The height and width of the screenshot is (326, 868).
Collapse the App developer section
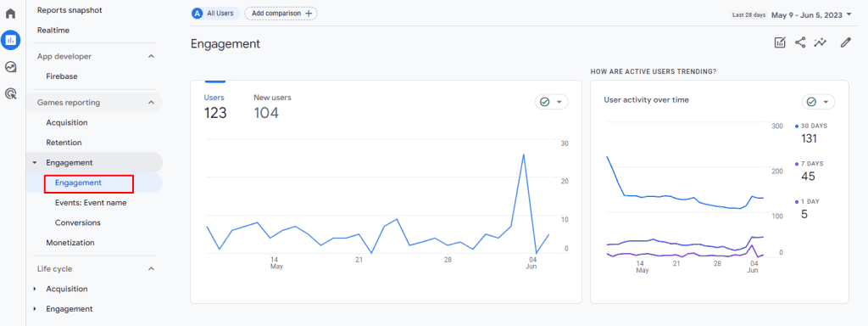[x=151, y=57]
